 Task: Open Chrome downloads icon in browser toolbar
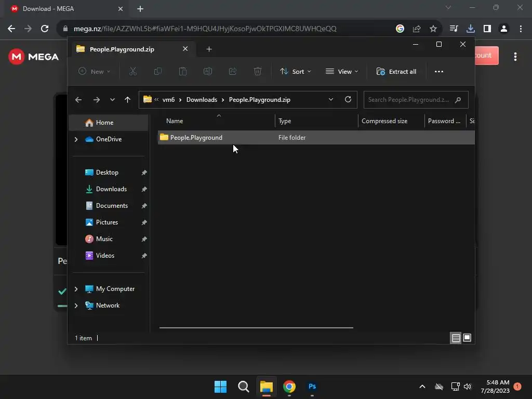(471, 29)
